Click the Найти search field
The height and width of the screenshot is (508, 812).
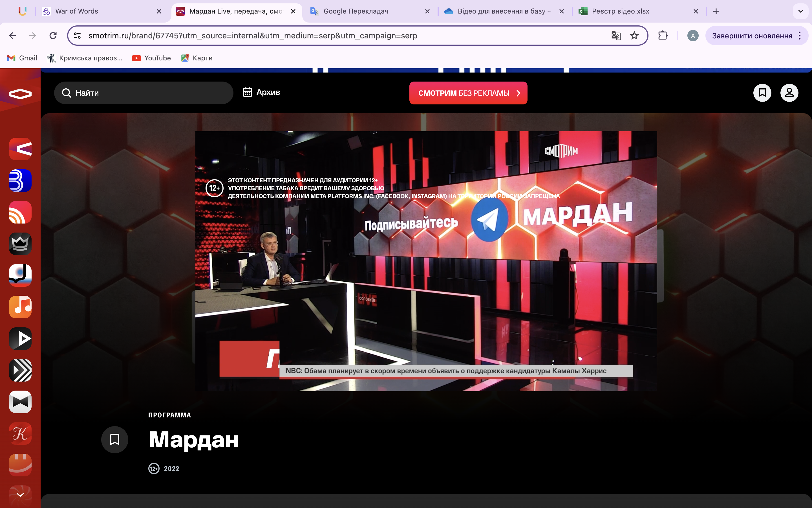(144, 93)
